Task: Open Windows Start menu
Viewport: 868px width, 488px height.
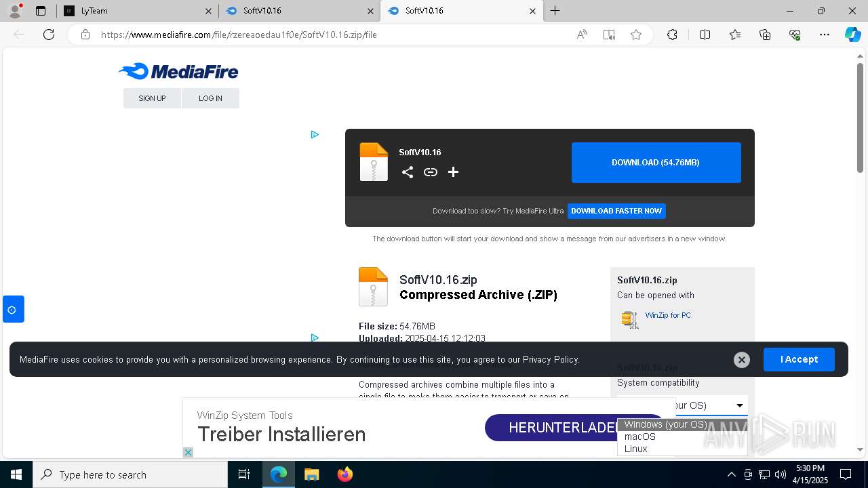Action: point(16,474)
